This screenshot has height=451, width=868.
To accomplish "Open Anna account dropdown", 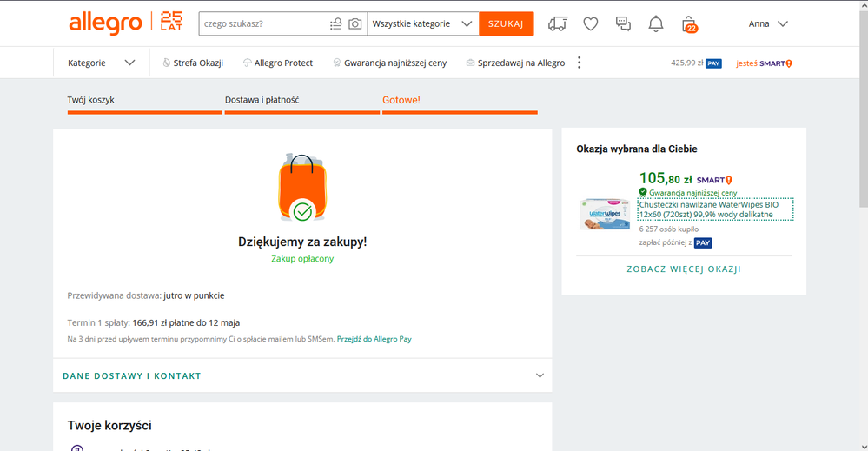I will pyautogui.click(x=768, y=24).
